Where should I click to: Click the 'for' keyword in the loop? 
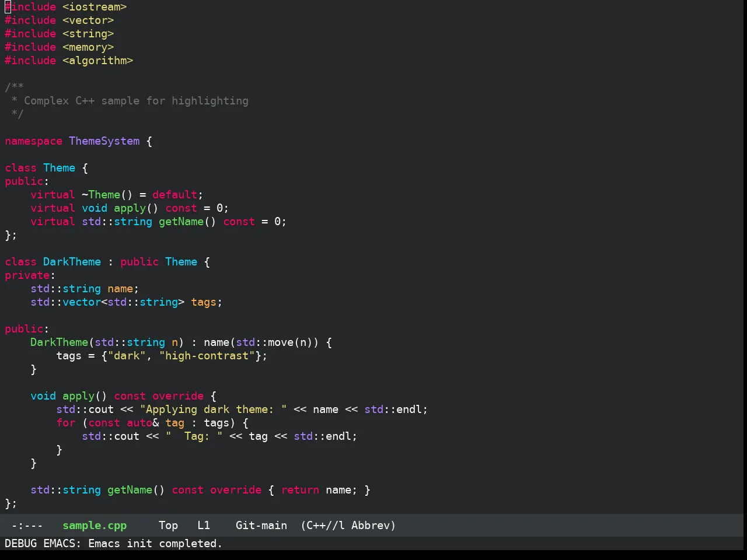[65, 423]
